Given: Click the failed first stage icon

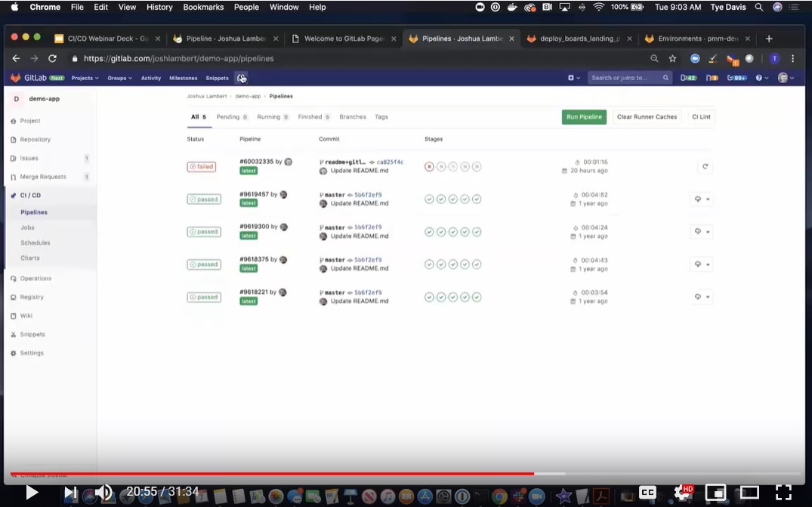Looking at the screenshot, I should 429,167.
